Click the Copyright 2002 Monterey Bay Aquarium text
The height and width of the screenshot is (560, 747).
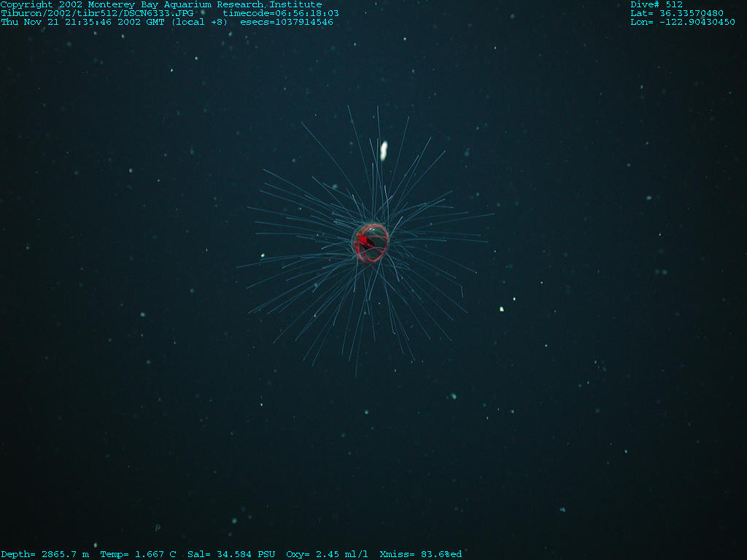tap(107, 4)
